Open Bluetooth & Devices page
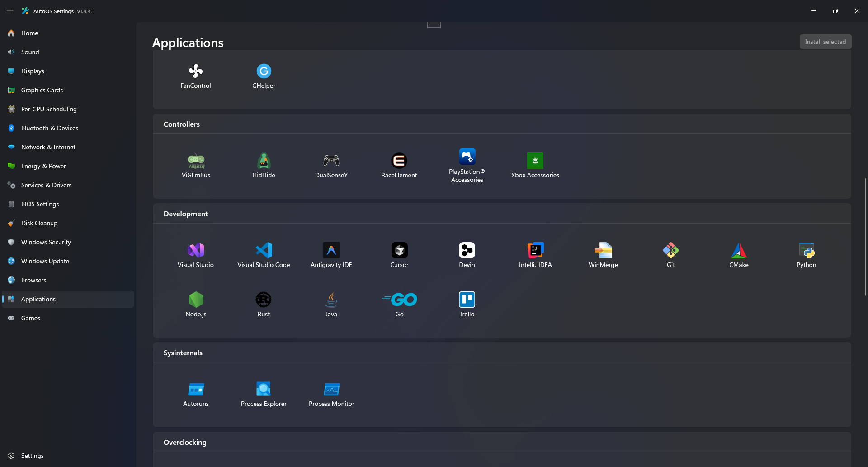 (68, 128)
